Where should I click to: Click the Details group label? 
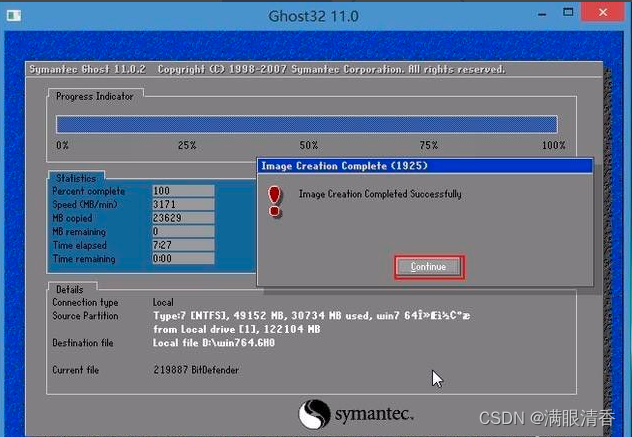tap(69, 289)
